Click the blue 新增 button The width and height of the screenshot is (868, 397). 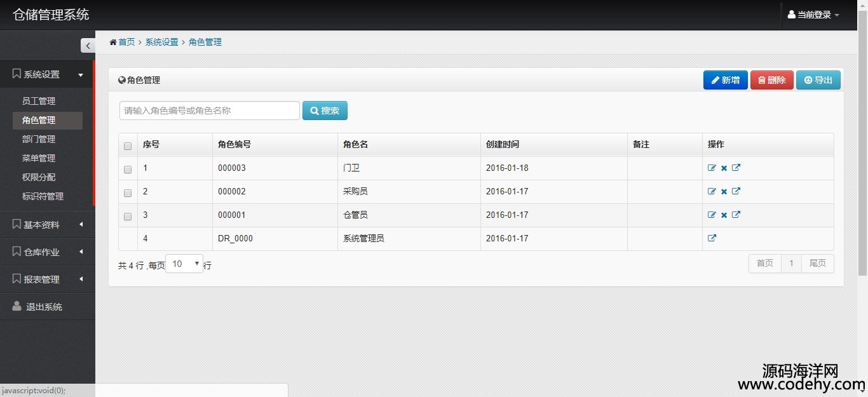click(725, 80)
